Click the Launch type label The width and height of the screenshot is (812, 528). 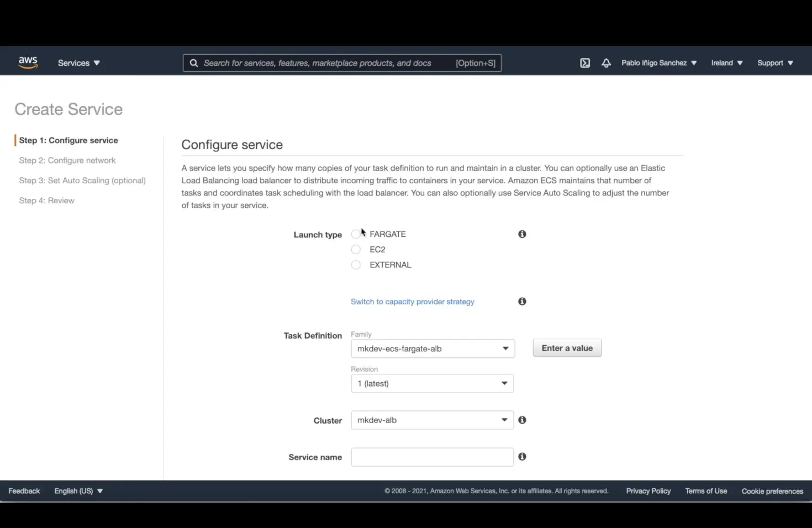point(318,235)
